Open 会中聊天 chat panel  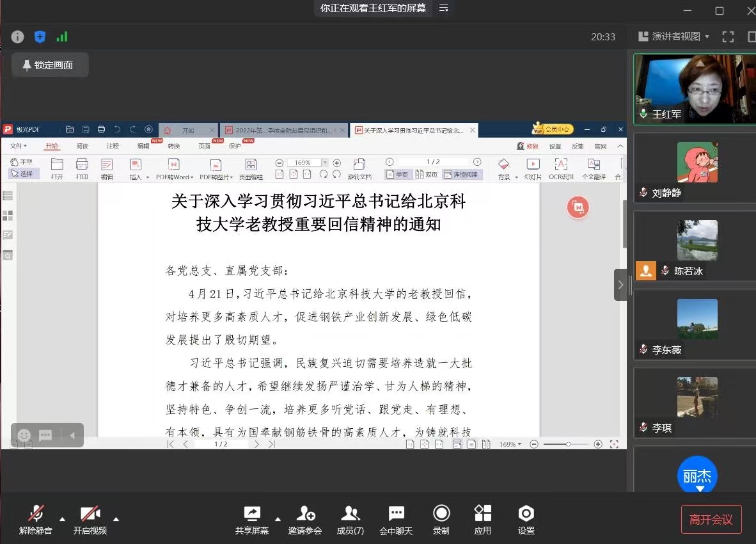(396, 520)
